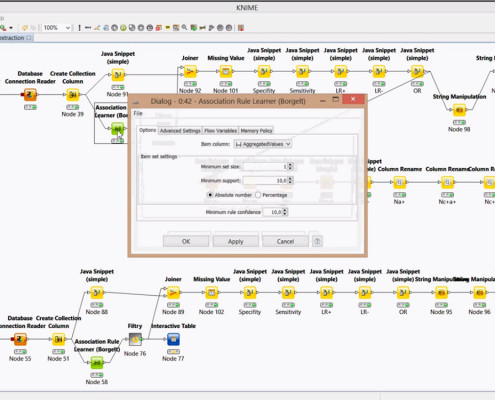Click the Minimum rule confidence stepper arrows

(285, 212)
